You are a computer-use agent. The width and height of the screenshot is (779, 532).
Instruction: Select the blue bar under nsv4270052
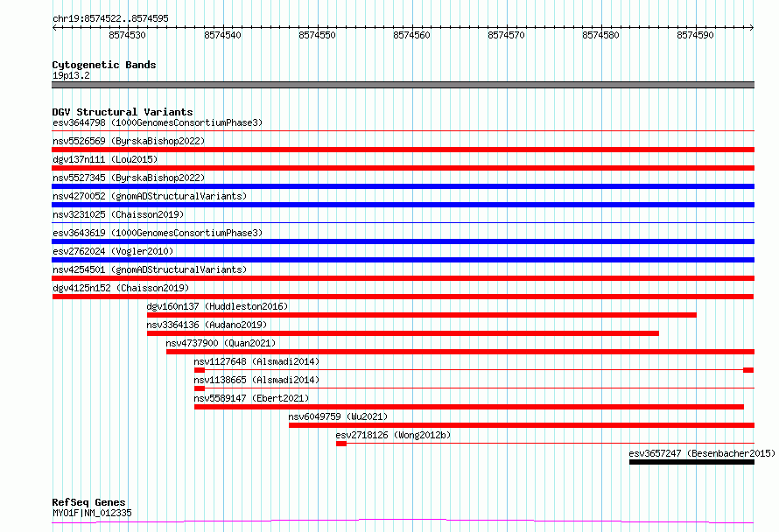403,205
